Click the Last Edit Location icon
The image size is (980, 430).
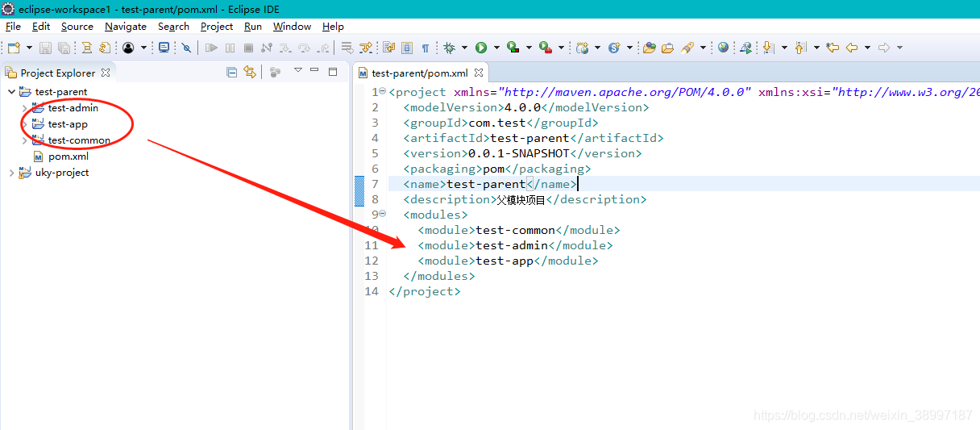pos(833,48)
